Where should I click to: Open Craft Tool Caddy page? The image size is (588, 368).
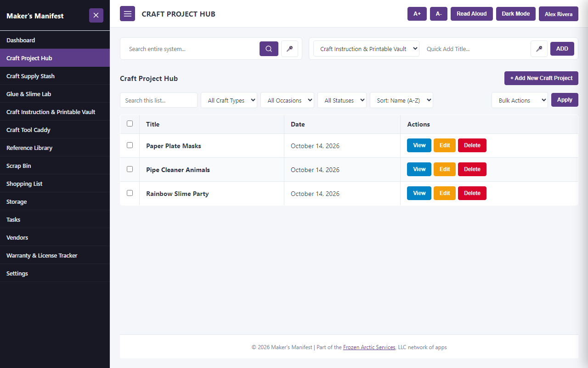pos(55,130)
